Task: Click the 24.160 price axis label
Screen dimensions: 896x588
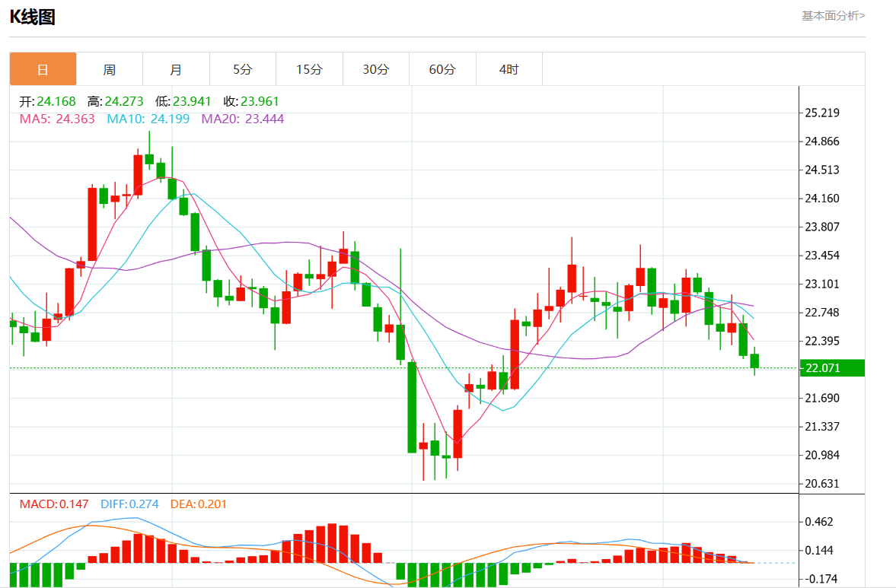Action: point(822,198)
